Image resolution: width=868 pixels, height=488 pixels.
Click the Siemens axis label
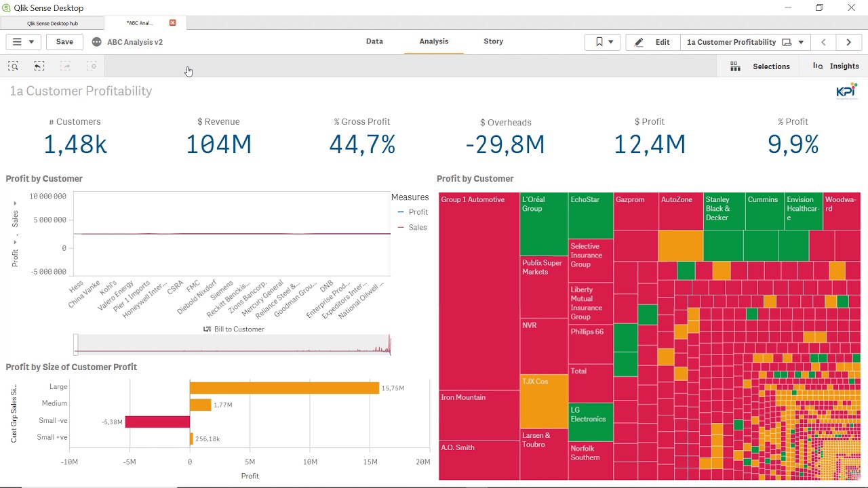(222, 290)
